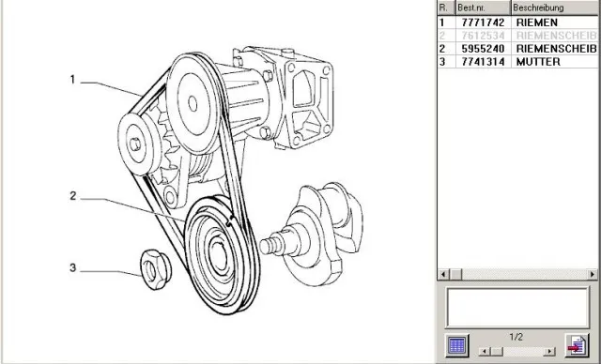The image size is (601, 364).
Task: Select the greyed-out part row 7612534
Action: coord(517,36)
